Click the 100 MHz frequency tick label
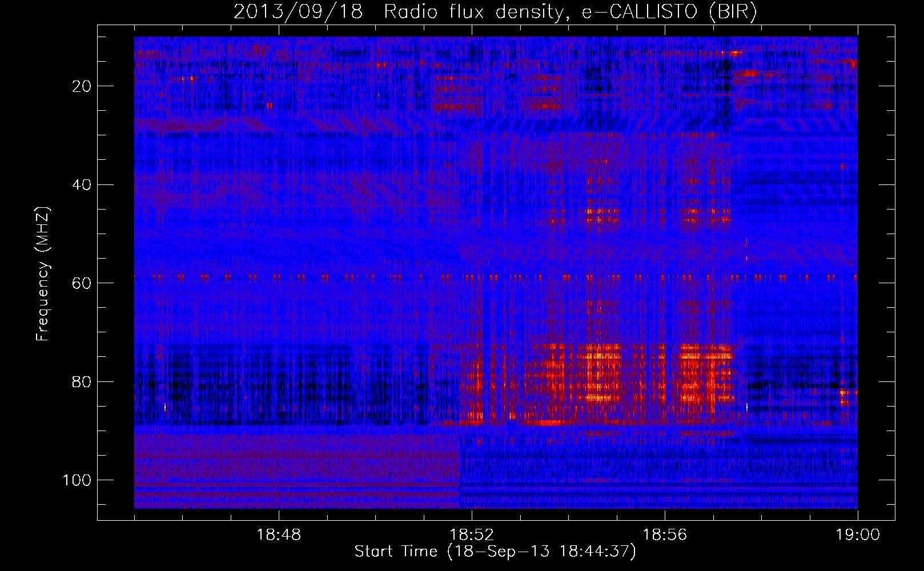Viewport: 924px width, 571px height. (x=77, y=480)
